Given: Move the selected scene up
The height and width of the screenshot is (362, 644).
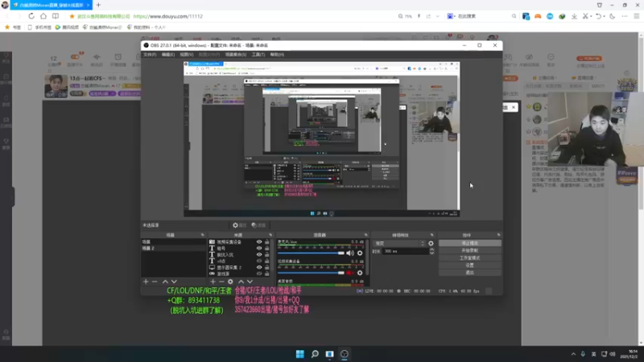Looking at the screenshot, I should (165, 282).
